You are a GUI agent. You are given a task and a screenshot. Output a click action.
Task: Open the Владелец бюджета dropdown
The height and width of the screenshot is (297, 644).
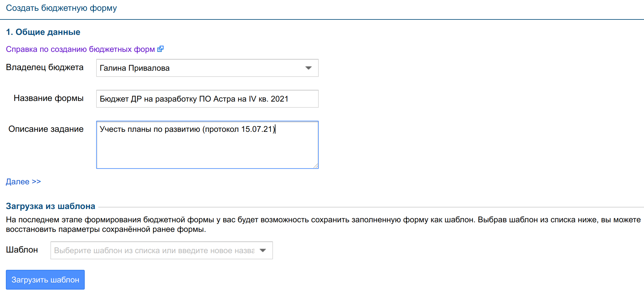point(207,68)
